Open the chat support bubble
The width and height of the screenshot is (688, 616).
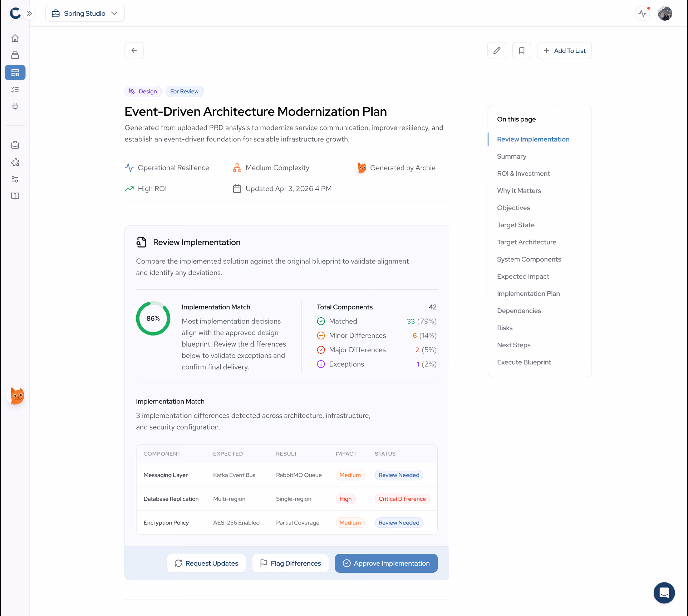(x=664, y=593)
